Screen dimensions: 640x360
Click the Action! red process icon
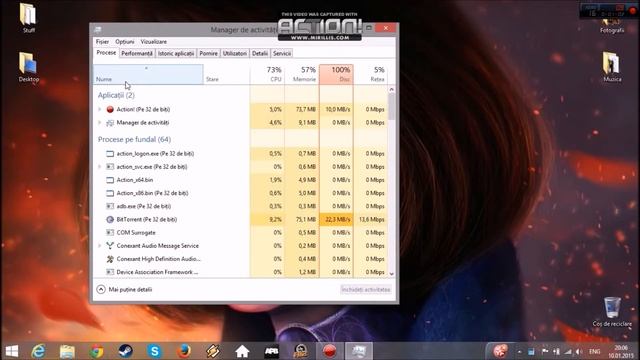pyautogui.click(x=110, y=109)
